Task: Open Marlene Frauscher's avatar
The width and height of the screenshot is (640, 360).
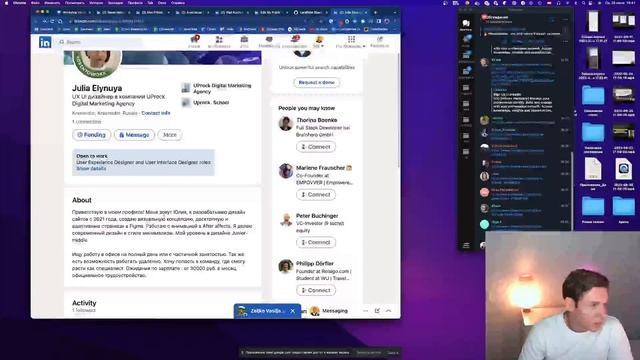Action: tap(286, 171)
